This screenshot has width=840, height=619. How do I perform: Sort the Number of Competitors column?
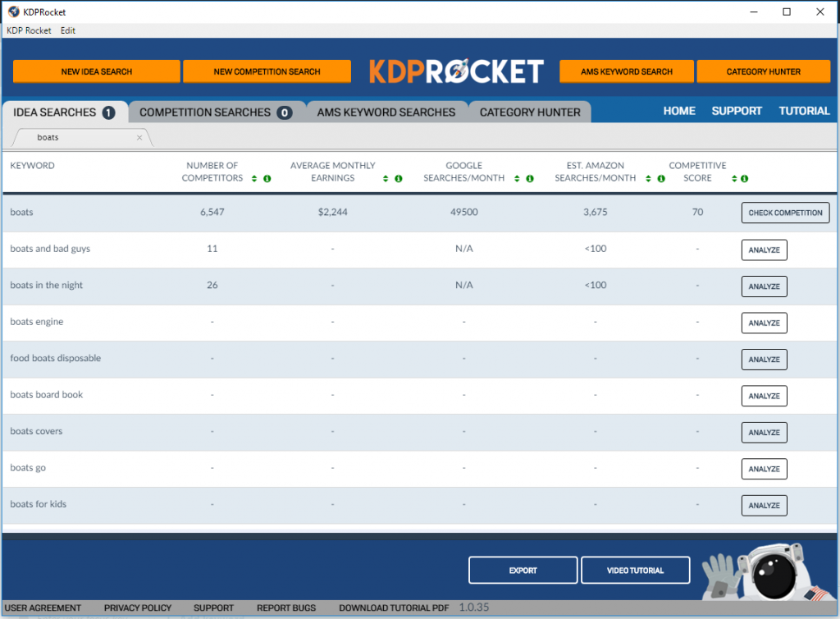coord(255,178)
